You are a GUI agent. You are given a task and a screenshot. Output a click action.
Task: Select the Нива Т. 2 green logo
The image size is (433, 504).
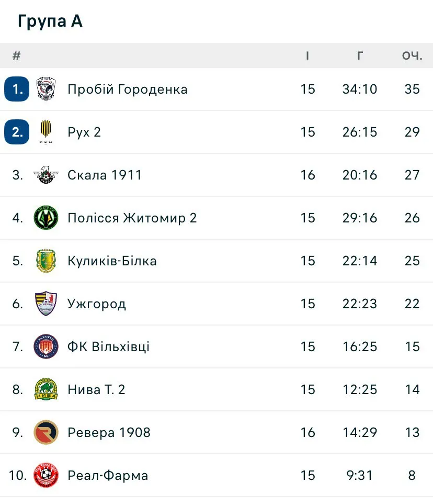[46, 389]
